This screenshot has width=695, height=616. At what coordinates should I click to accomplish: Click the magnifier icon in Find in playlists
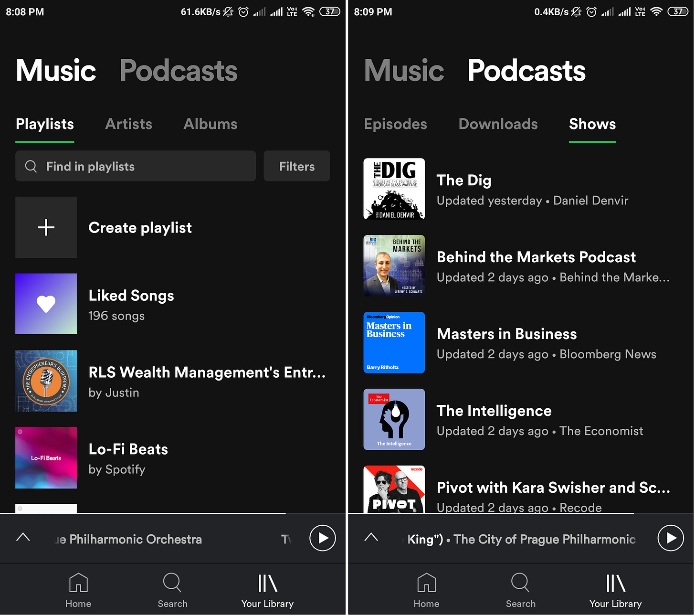pyautogui.click(x=31, y=166)
